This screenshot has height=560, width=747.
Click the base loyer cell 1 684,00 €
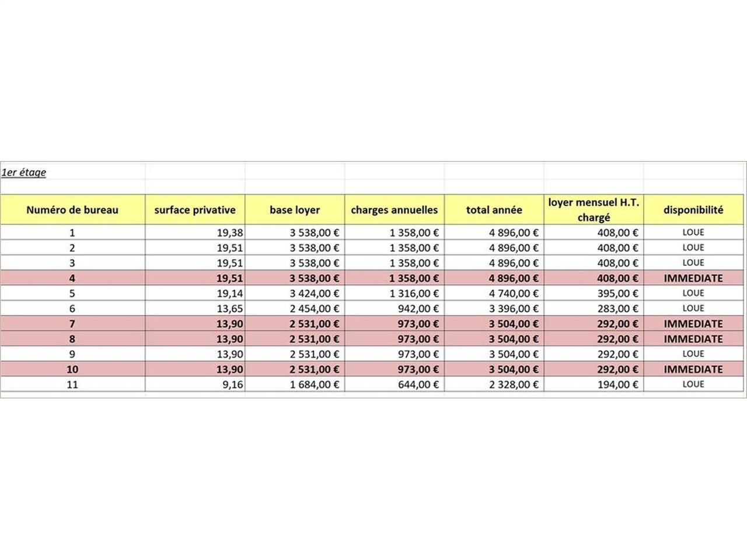pyautogui.click(x=315, y=384)
